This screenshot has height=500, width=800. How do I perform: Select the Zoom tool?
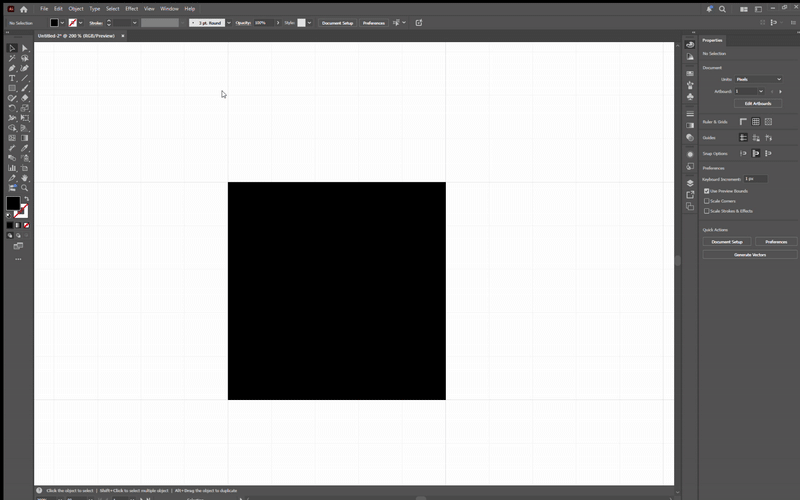coord(24,188)
